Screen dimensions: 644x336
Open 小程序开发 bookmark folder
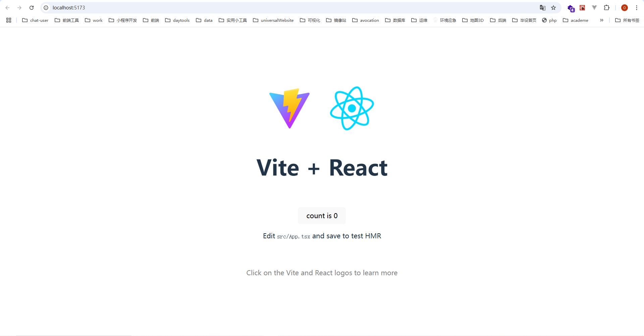coord(123,20)
